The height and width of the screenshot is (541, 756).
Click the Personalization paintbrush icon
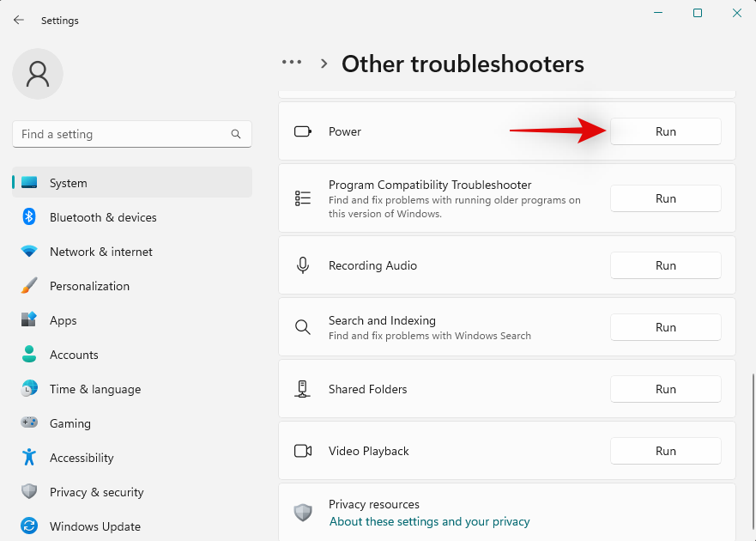(29, 286)
